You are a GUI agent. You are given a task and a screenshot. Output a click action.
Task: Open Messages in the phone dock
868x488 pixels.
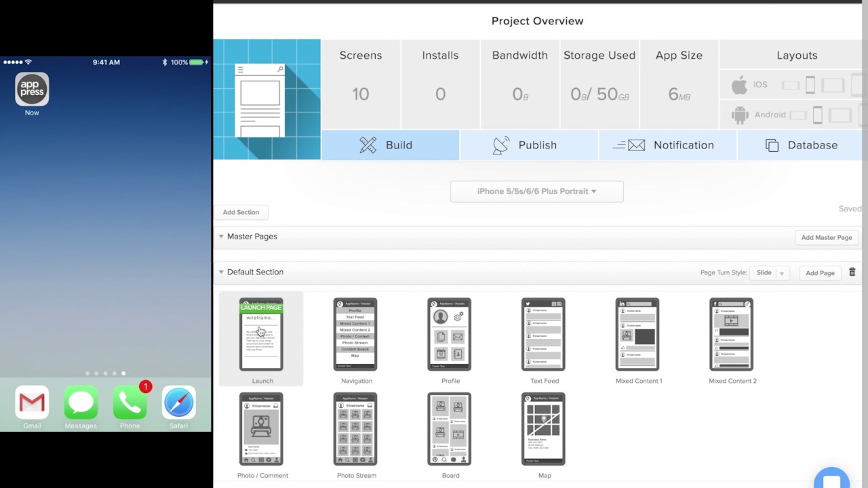coord(81,403)
